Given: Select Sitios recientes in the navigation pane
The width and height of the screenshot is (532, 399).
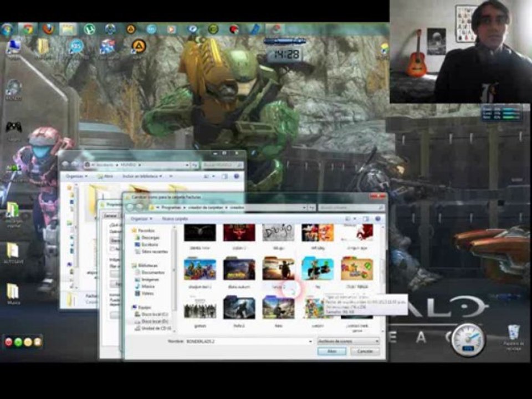Looking at the screenshot, I should tap(151, 252).
